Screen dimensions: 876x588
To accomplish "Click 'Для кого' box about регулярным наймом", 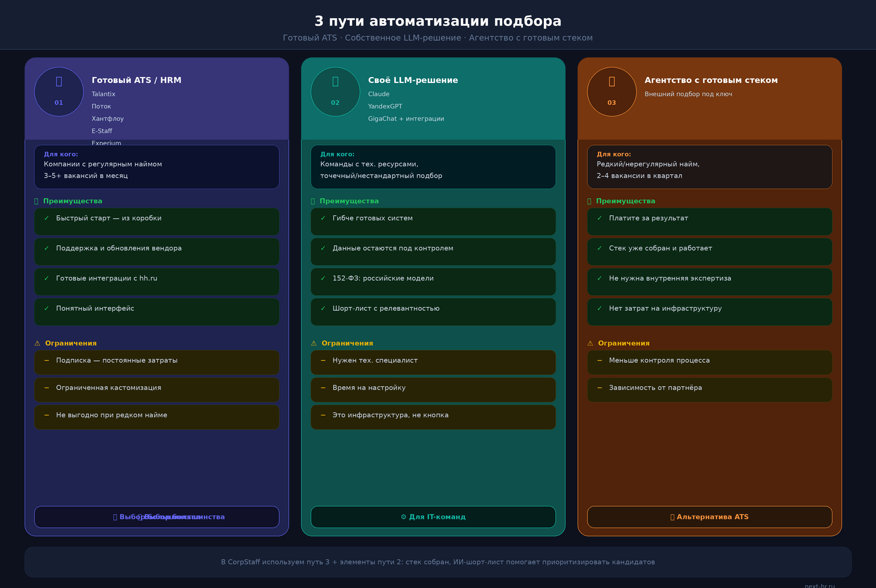I will (157, 167).
